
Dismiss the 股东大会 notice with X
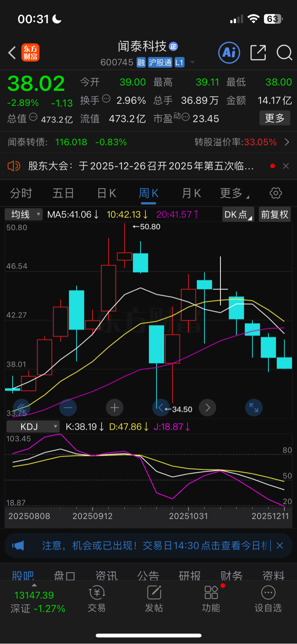click(x=286, y=166)
